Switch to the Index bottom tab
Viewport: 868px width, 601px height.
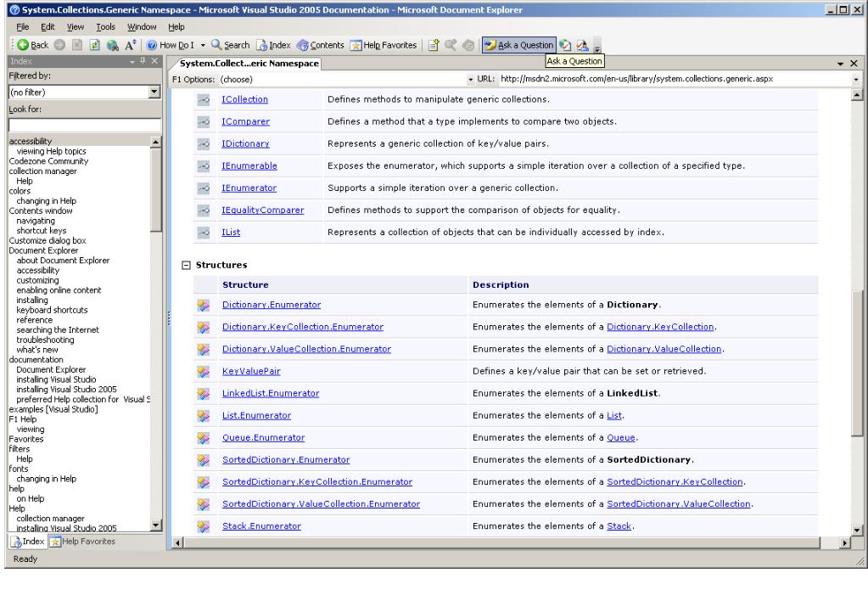(x=28, y=542)
